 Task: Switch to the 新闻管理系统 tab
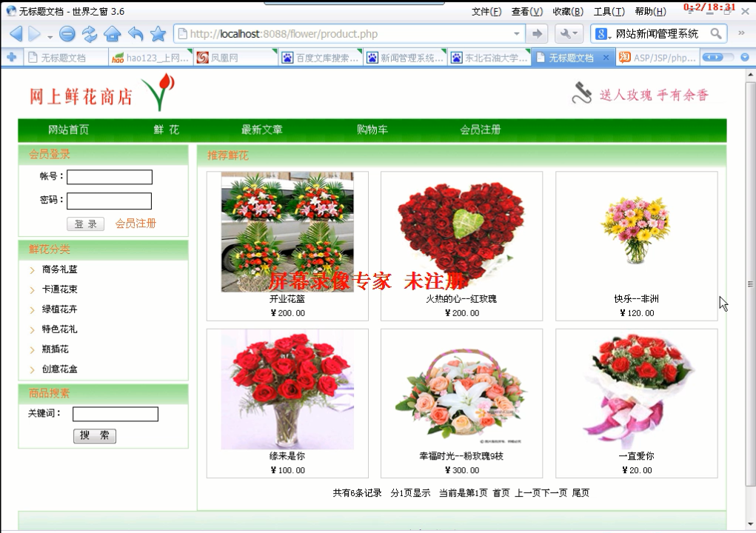[x=406, y=58]
